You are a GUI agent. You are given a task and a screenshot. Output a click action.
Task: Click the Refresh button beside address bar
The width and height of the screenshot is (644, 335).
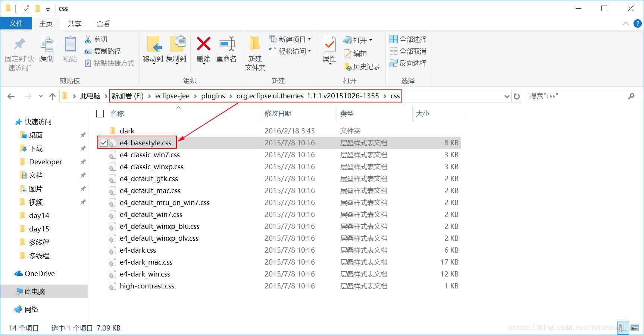pos(517,96)
